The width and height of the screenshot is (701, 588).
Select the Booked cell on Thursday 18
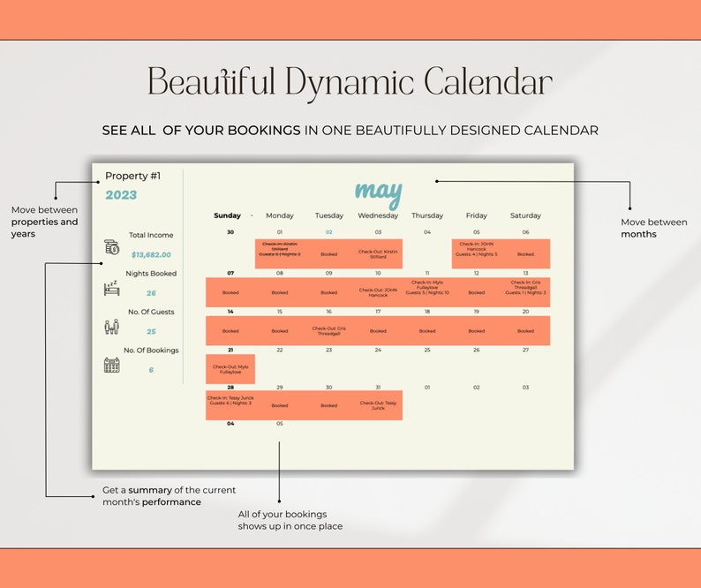[427, 330]
